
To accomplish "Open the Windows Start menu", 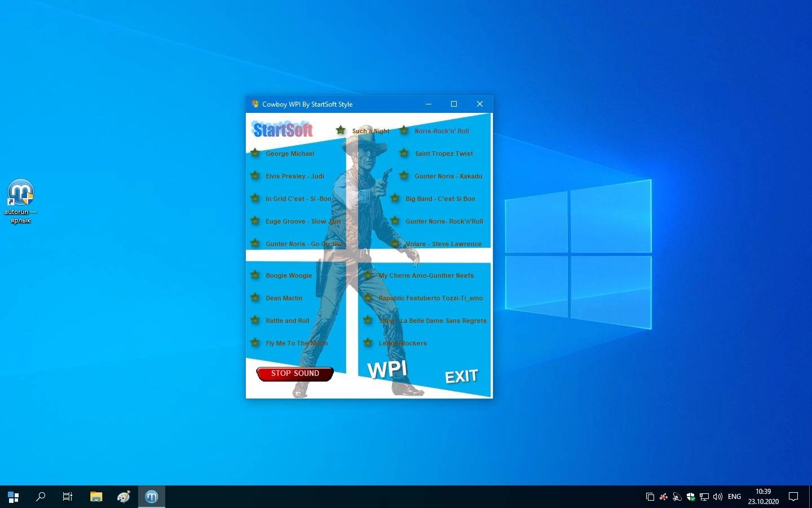I will [14, 497].
